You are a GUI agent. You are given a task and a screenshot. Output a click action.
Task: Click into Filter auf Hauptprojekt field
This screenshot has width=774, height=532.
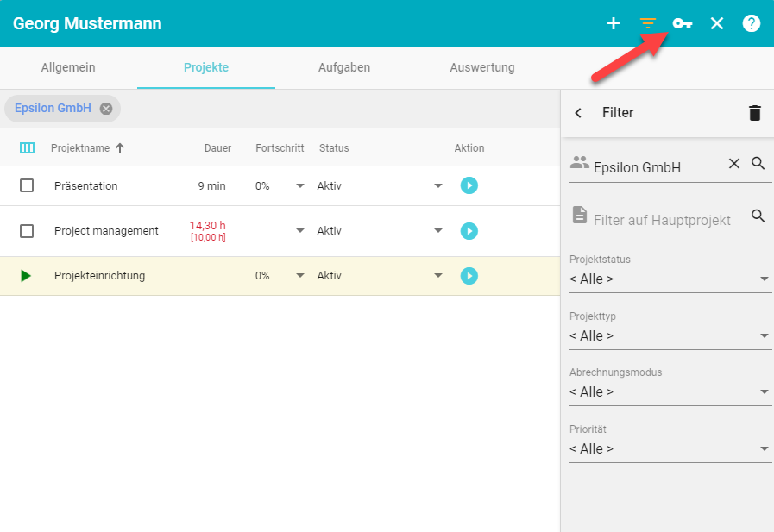661,220
